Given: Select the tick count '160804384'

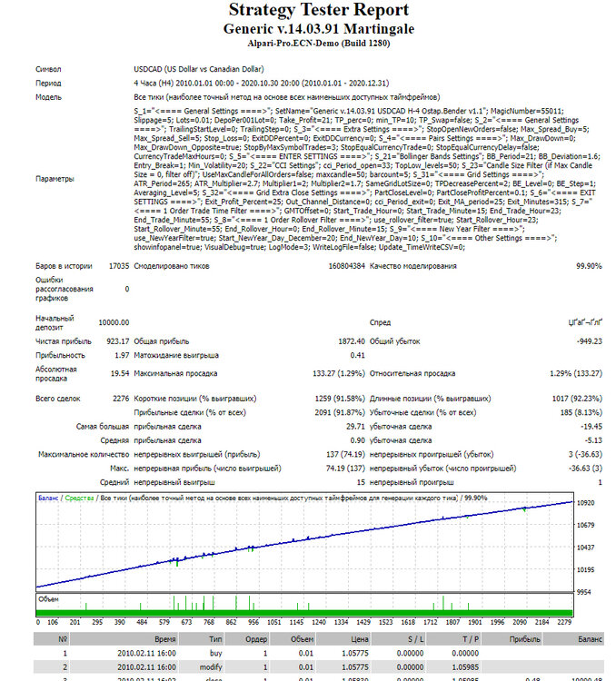Looking at the screenshot, I should [x=346, y=266].
